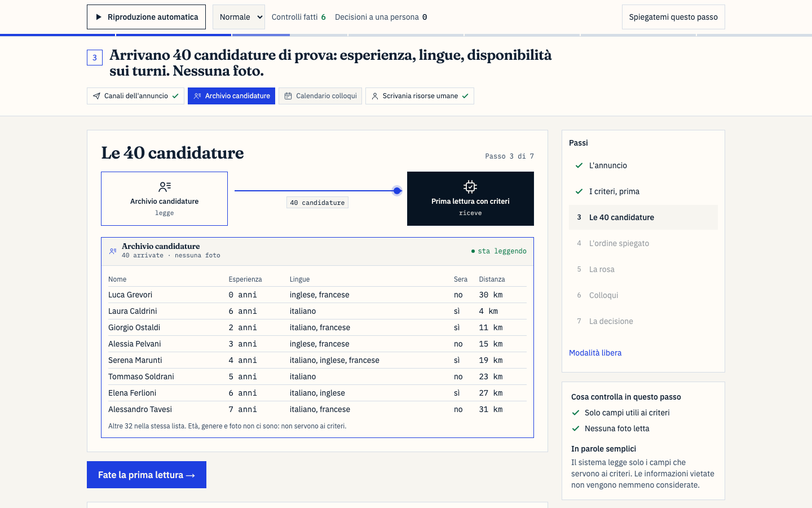Select the Laura Caldrini row name
The height and width of the screenshot is (508, 812).
133,311
